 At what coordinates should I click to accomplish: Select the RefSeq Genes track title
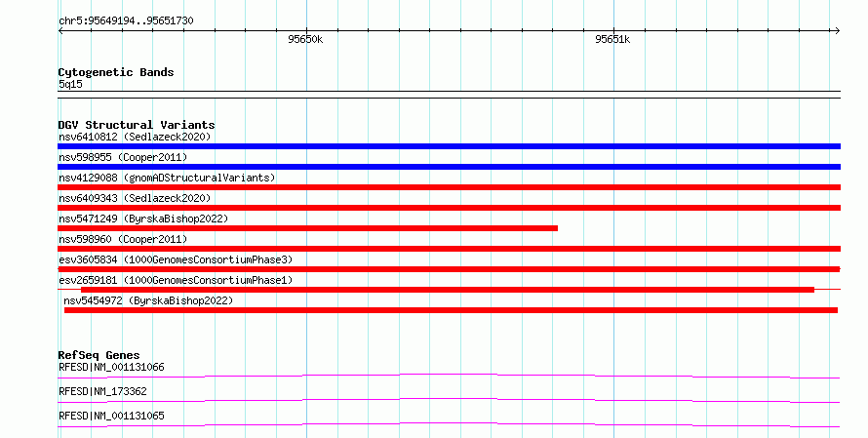click(99, 355)
